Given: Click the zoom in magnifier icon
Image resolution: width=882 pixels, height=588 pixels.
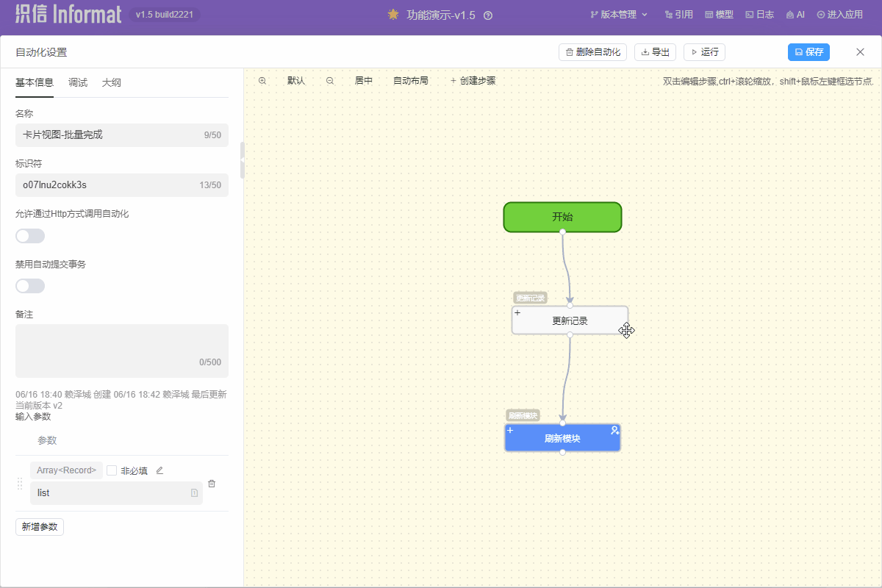Looking at the screenshot, I should [262, 81].
